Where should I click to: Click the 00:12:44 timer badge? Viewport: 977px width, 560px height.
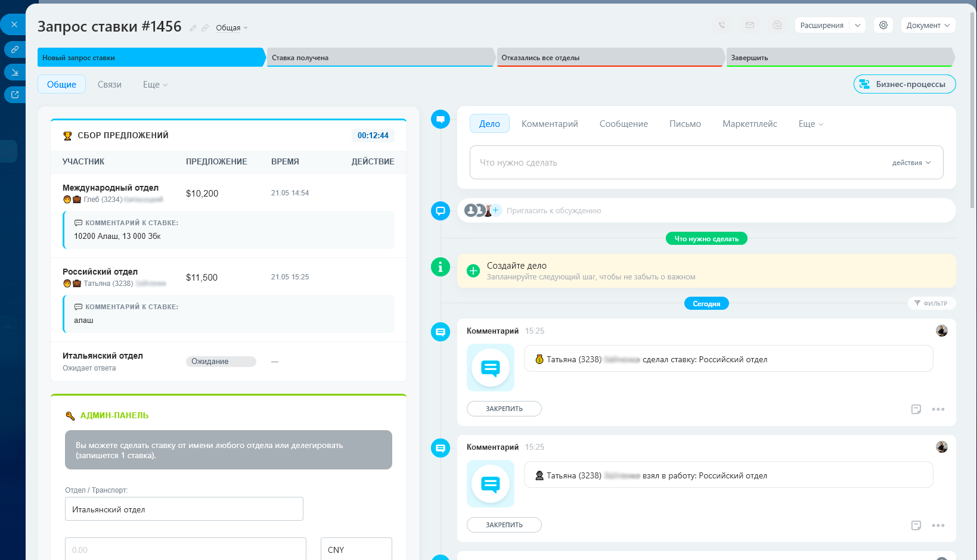click(x=373, y=135)
